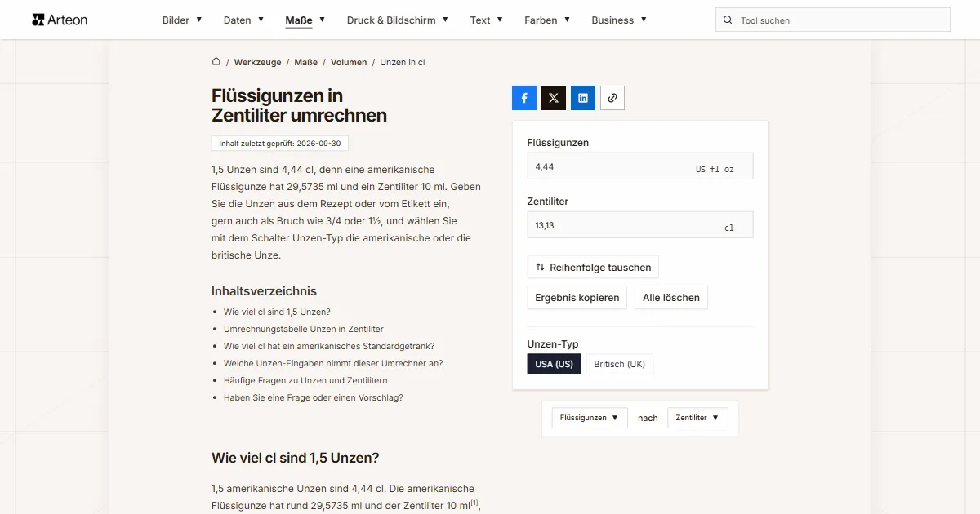The image size is (980, 514).
Task: Open the Zentiliter target unit dropdown
Action: [697, 418]
